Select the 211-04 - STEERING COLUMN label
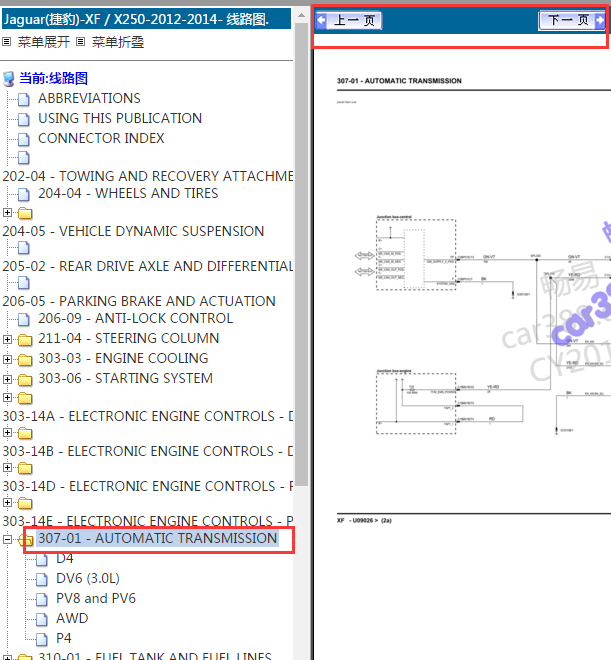Image resolution: width=611 pixels, height=660 pixels. tap(128, 338)
